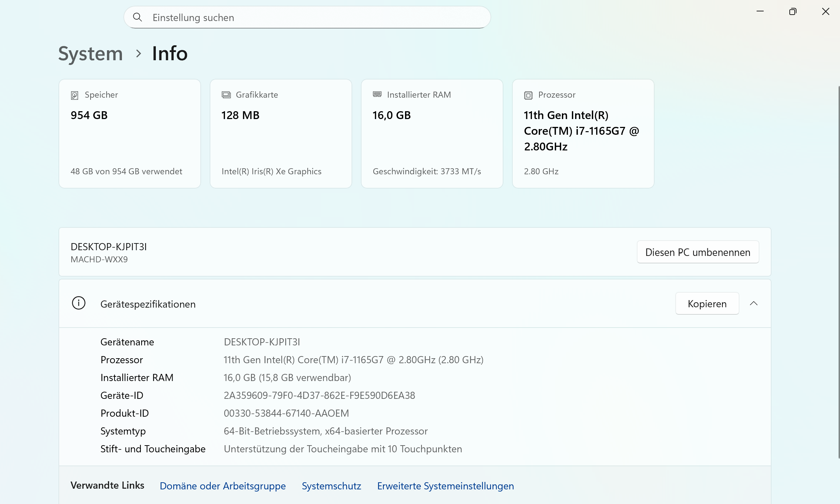Click the Kopieren button
The width and height of the screenshot is (840, 504).
pos(707,304)
